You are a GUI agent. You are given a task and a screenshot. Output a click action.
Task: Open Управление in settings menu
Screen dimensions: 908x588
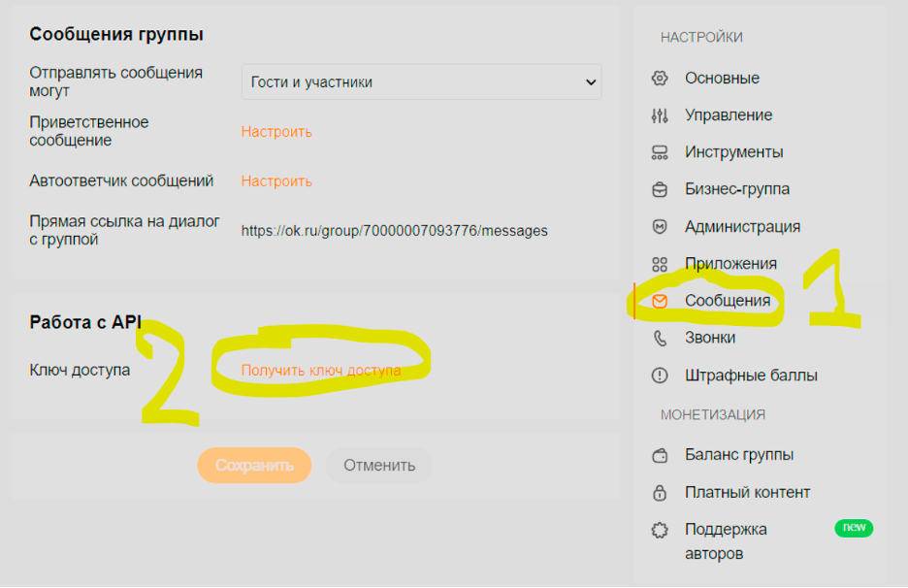point(728,115)
